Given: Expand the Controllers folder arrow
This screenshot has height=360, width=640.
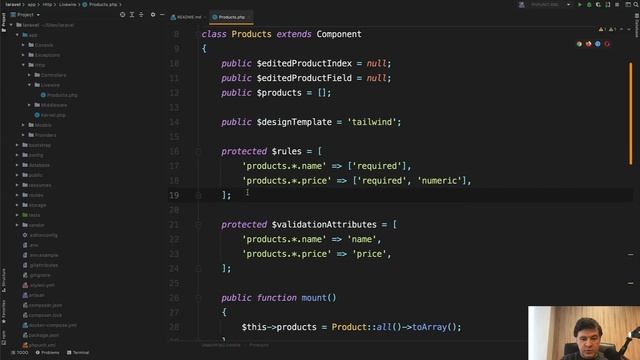Looking at the screenshot, I should pos(29,75).
